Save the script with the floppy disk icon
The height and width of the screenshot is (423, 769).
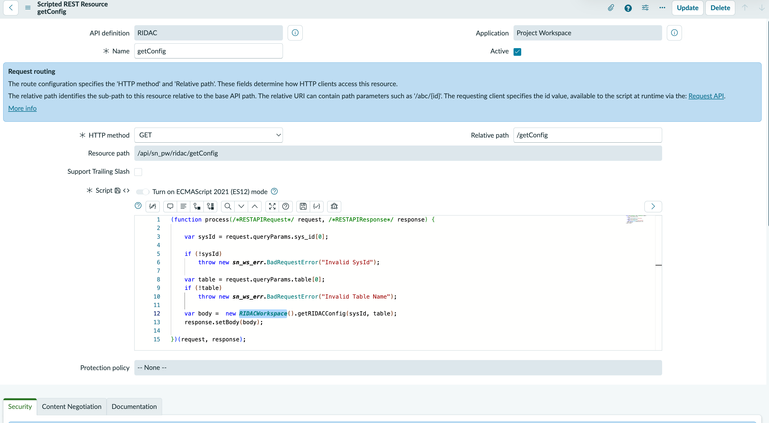[303, 206]
